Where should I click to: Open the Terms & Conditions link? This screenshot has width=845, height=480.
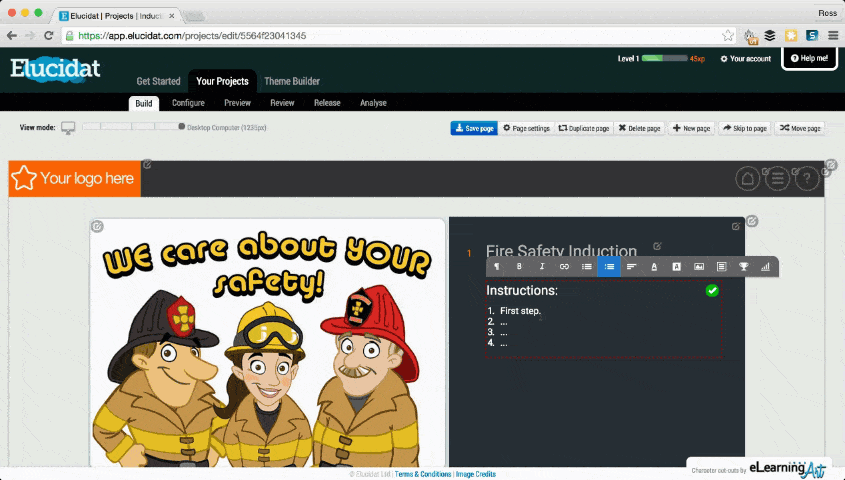tap(423, 474)
